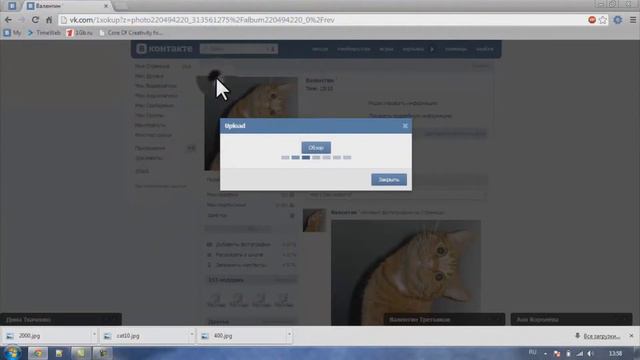
Task: Click the small avatar beside wall post
Action: [314, 220]
